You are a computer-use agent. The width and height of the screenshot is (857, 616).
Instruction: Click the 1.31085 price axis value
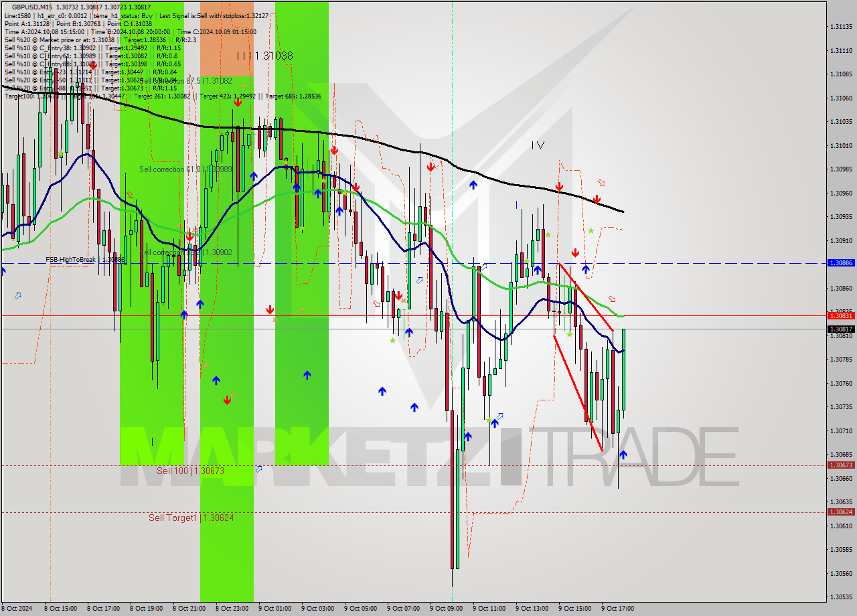[841, 74]
